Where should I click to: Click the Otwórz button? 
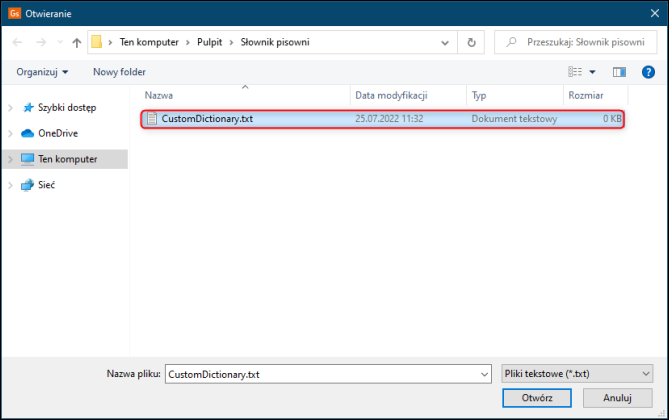537,398
